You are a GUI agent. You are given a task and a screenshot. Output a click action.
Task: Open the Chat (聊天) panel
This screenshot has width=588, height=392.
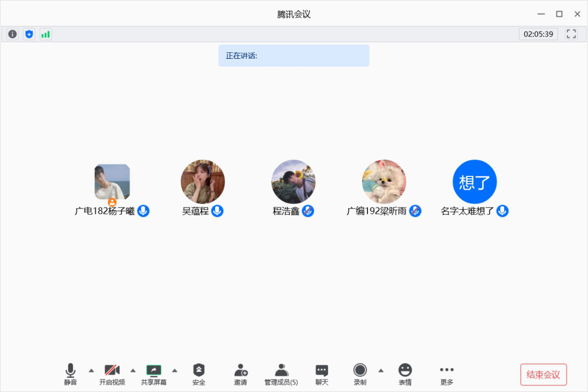tap(322, 374)
